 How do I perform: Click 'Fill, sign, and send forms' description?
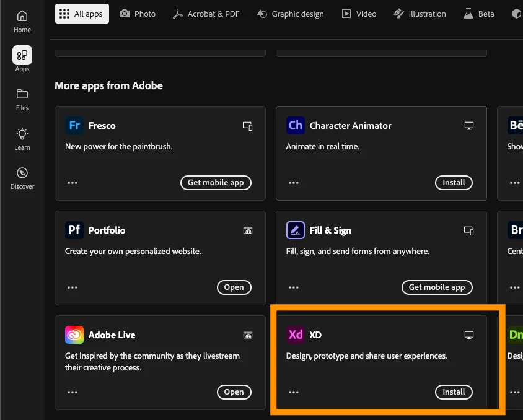click(x=358, y=252)
